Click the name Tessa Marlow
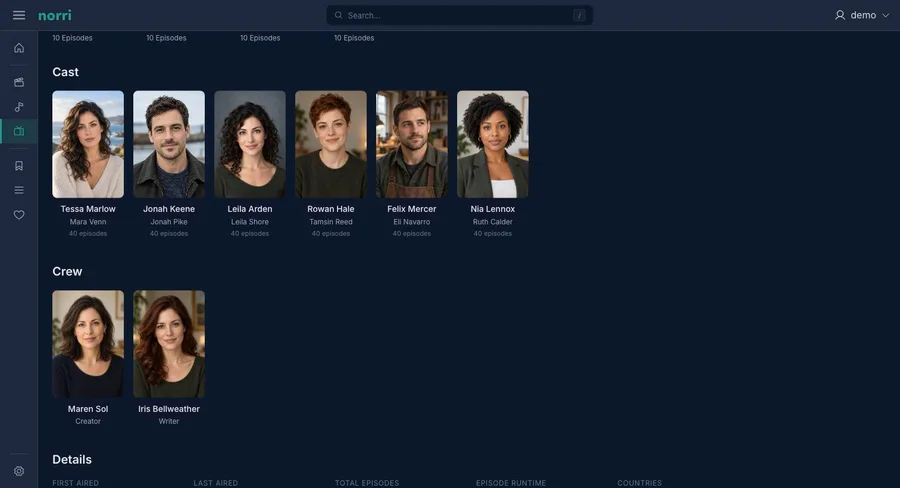The height and width of the screenshot is (488, 900). [x=88, y=209]
